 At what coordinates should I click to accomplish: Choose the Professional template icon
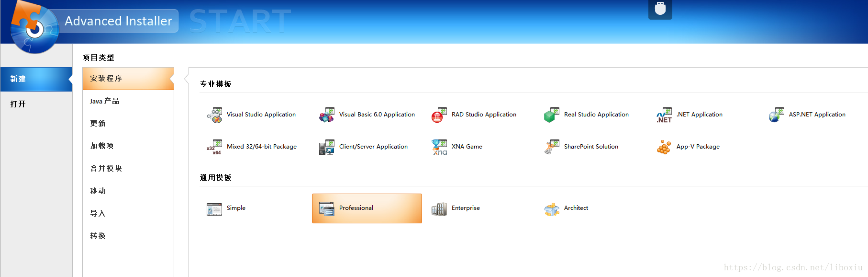(x=327, y=209)
